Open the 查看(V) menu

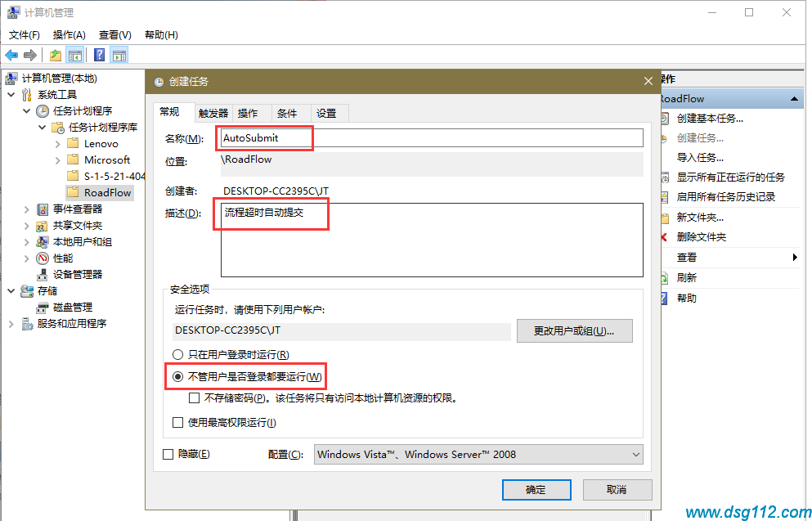click(115, 34)
